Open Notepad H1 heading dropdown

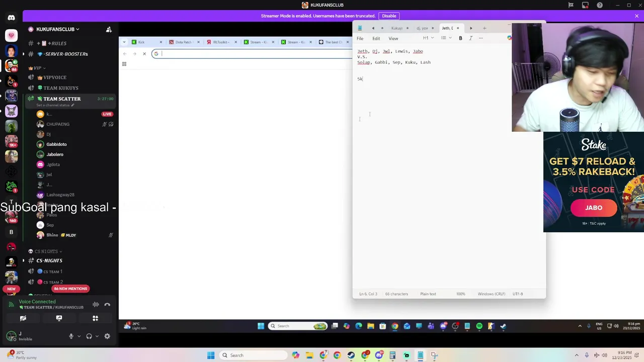(428, 38)
